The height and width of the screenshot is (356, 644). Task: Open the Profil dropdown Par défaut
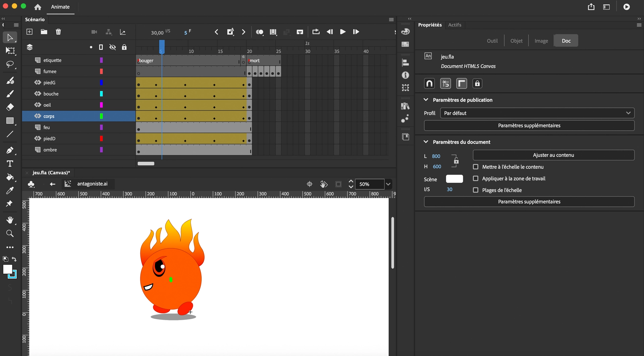[537, 113]
